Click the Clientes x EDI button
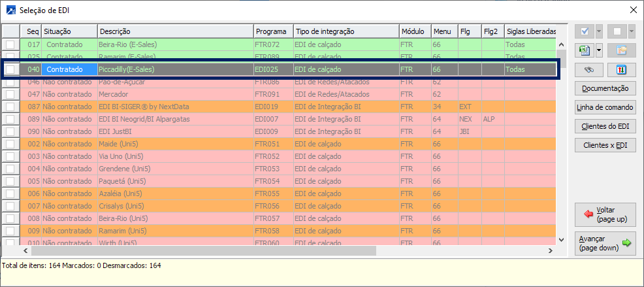Screen dimensions: 644x287 tap(605, 145)
